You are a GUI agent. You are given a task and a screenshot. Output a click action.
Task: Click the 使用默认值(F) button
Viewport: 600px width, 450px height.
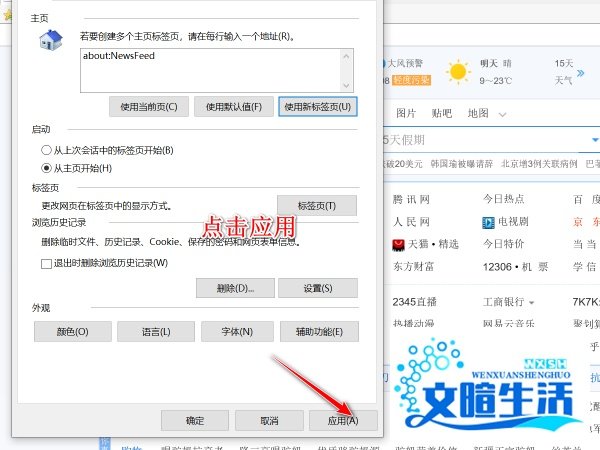click(234, 107)
